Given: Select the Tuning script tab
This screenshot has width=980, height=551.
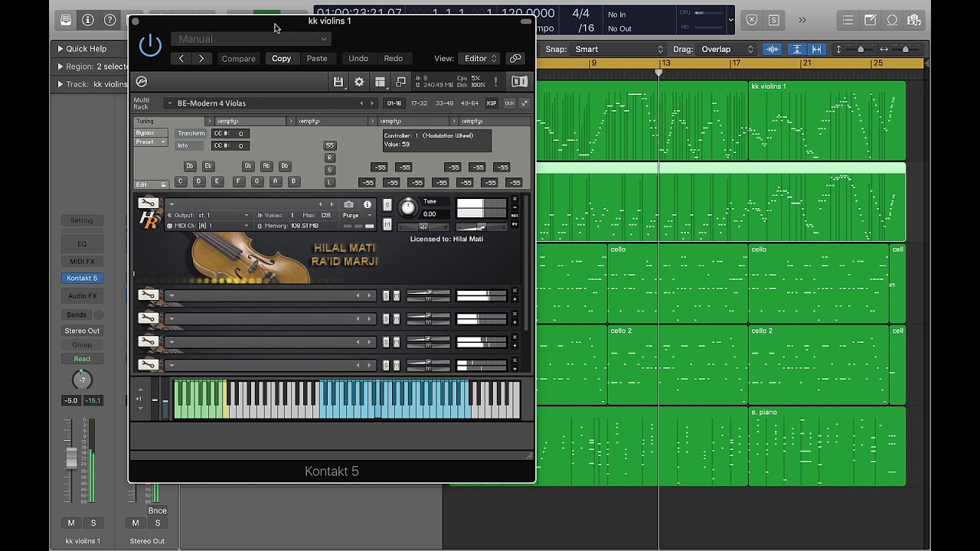Looking at the screenshot, I should pyautogui.click(x=169, y=121).
